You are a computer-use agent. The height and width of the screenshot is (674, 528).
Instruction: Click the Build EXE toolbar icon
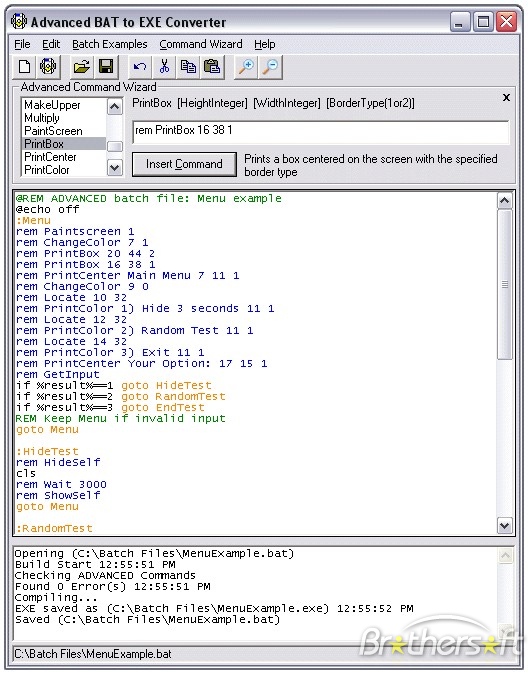[48, 67]
